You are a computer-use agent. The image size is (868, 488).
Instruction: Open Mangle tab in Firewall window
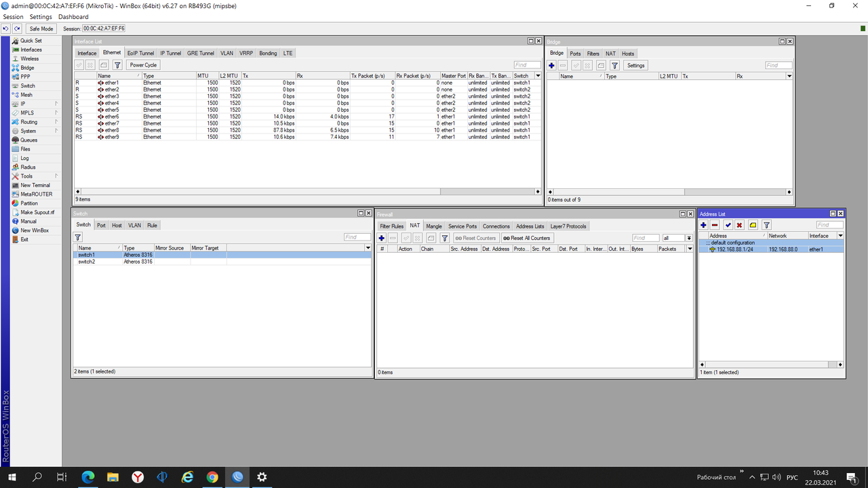(434, 226)
